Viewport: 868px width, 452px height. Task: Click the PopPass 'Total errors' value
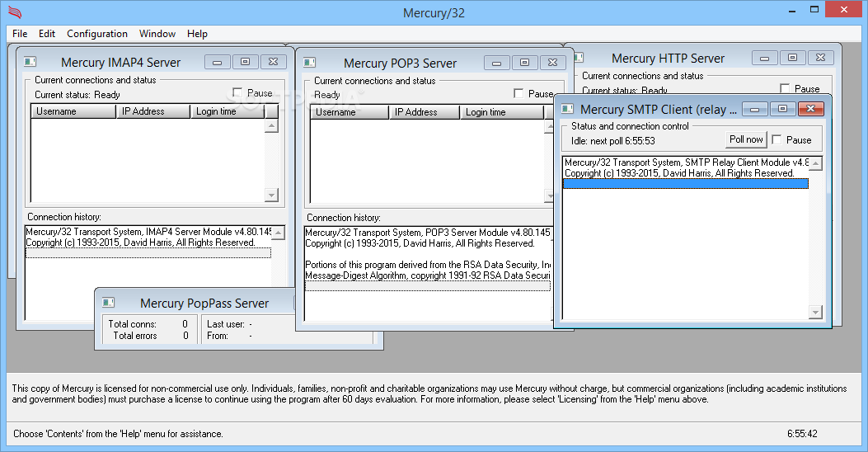(185, 336)
